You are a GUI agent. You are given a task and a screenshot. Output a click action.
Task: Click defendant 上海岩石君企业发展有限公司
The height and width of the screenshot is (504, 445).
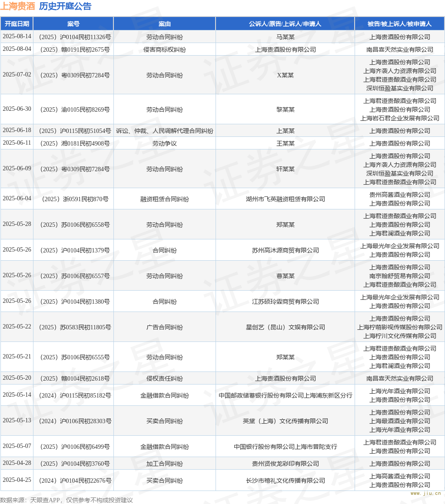400,118
